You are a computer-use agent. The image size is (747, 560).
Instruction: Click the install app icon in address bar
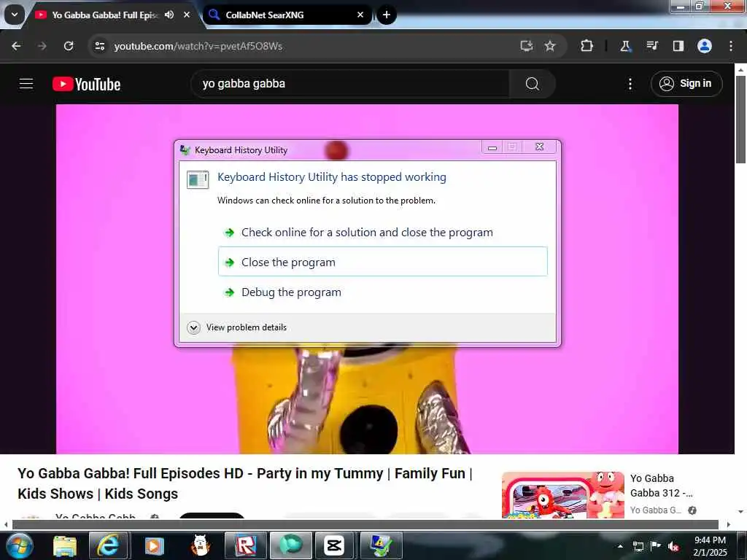click(x=527, y=46)
